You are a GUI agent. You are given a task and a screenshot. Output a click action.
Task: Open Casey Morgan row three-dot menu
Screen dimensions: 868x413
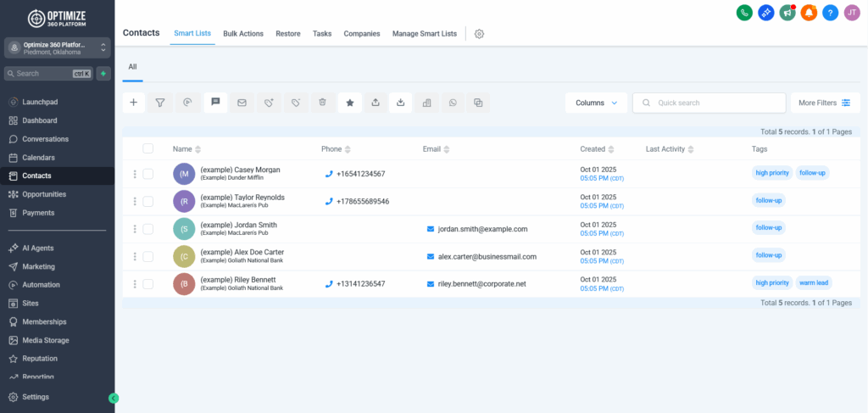[135, 174]
